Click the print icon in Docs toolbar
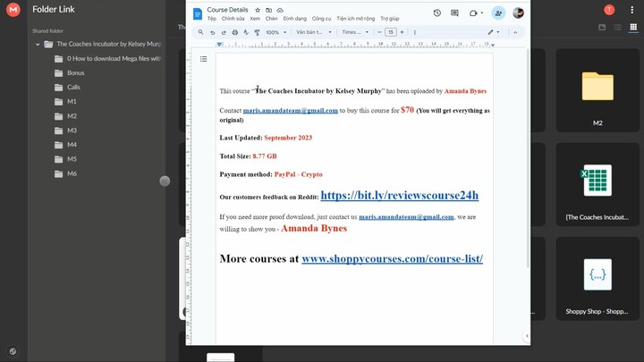The height and width of the screenshot is (362, 644). point(234,32)
